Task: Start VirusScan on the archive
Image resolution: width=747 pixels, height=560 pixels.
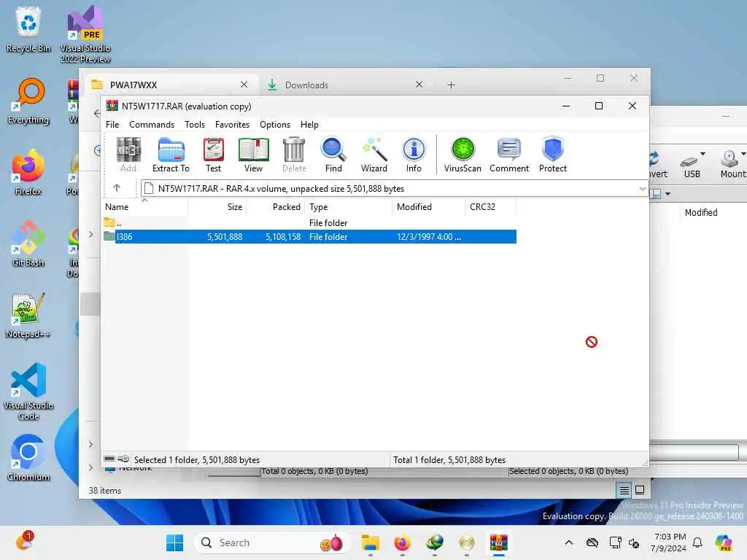Action: coord(462,155)
